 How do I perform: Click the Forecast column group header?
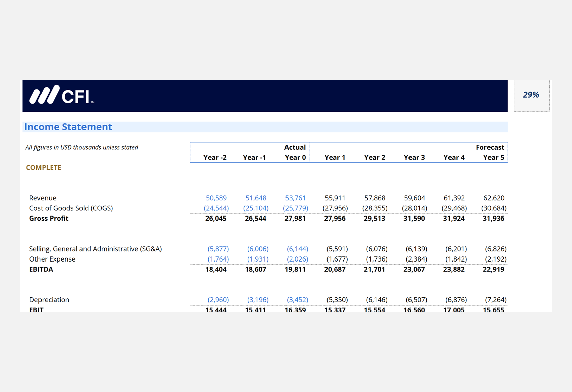[489, 147]
